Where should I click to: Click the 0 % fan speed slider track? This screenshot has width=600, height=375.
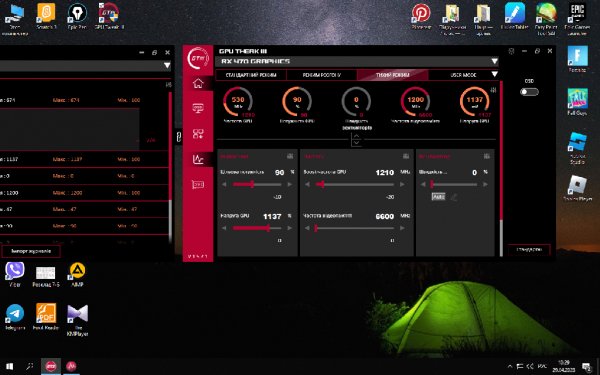tap(454, 184)
